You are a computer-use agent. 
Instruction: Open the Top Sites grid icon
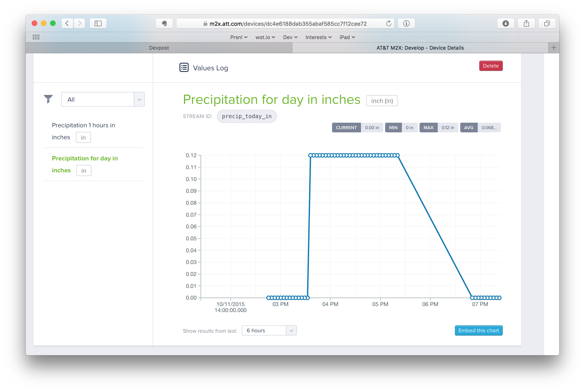36,37
